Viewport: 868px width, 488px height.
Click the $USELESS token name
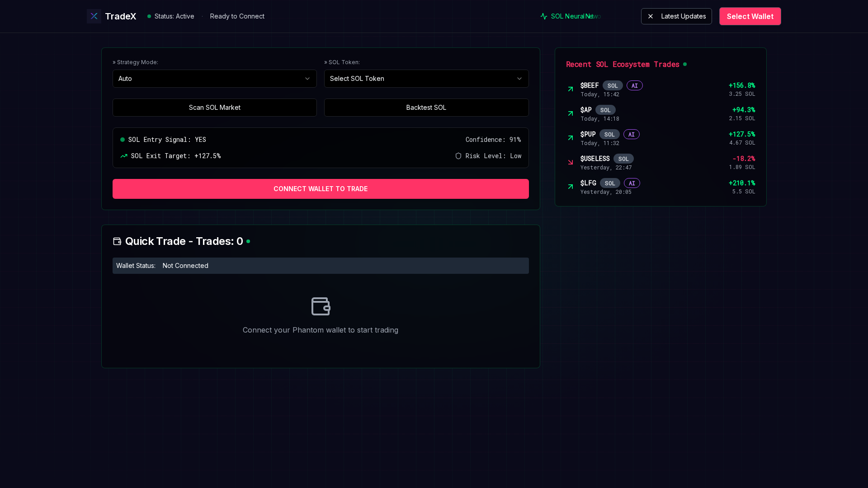point(595,159)
